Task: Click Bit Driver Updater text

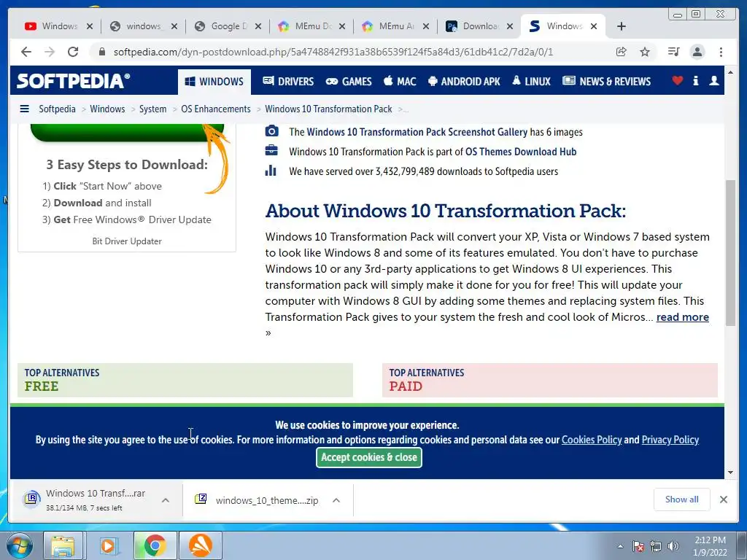Action: point(127,241)
